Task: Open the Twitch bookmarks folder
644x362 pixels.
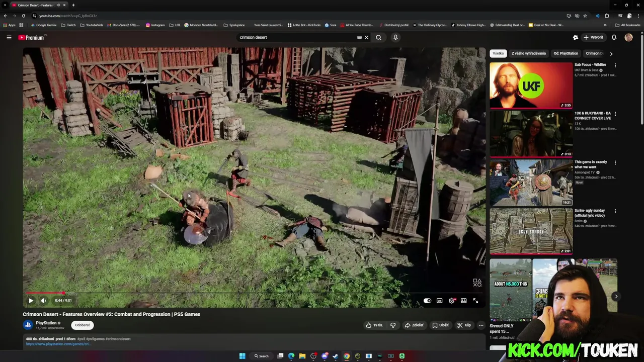Action: coord(68,25)
